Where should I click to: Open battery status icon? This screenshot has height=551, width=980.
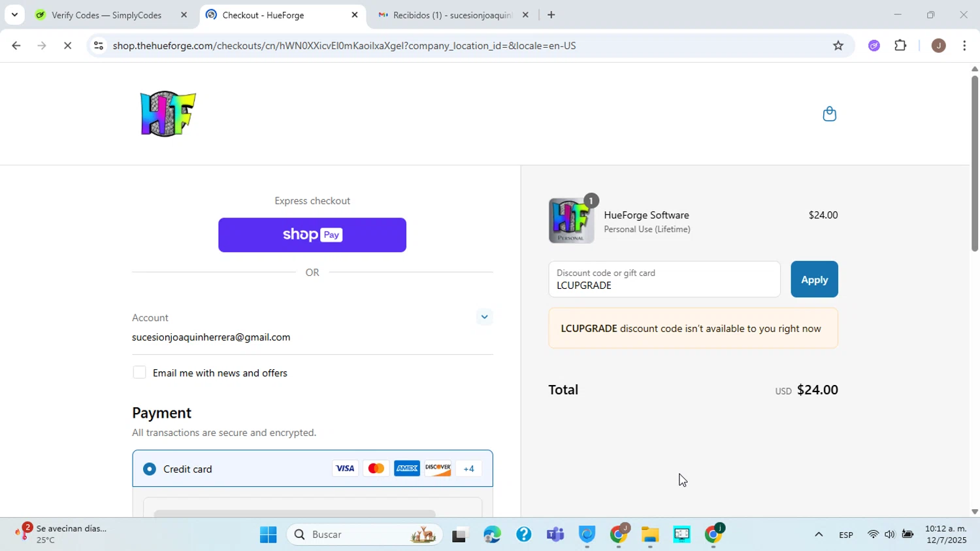pos(907,535)
